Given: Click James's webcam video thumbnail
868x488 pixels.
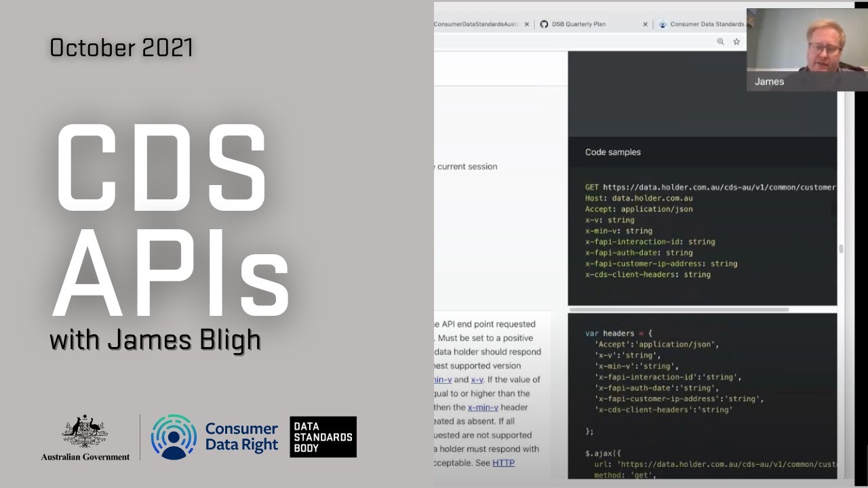Looking at the screenshot, I should click(807, 49).
